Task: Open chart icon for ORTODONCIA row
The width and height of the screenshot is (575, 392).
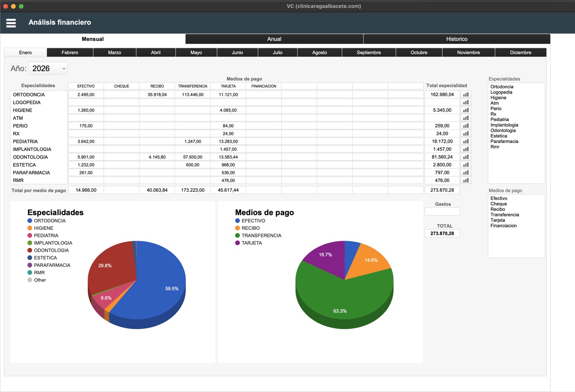Action: tap(466, 94)
